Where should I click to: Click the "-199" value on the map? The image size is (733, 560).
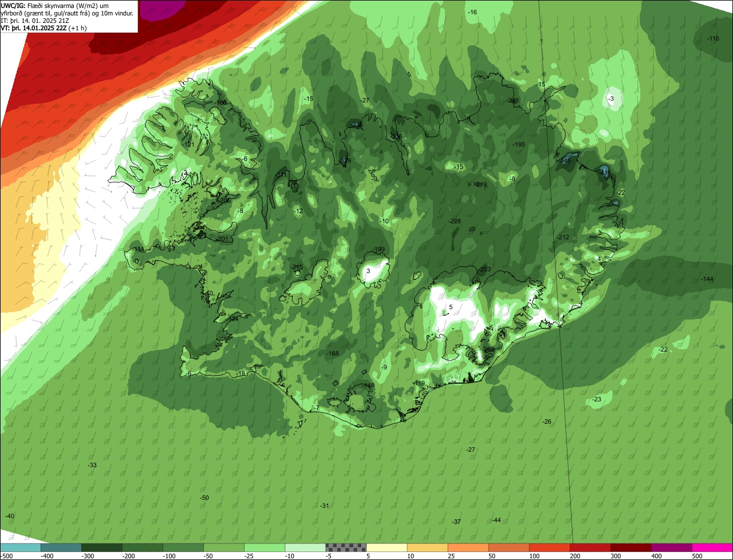[379, 249]
